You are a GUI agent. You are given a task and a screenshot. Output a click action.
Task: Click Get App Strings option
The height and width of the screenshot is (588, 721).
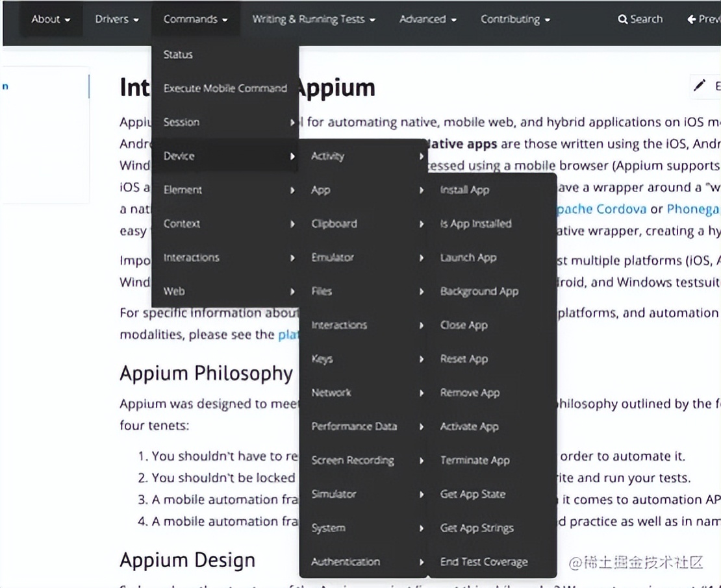[x=477, y=528]
